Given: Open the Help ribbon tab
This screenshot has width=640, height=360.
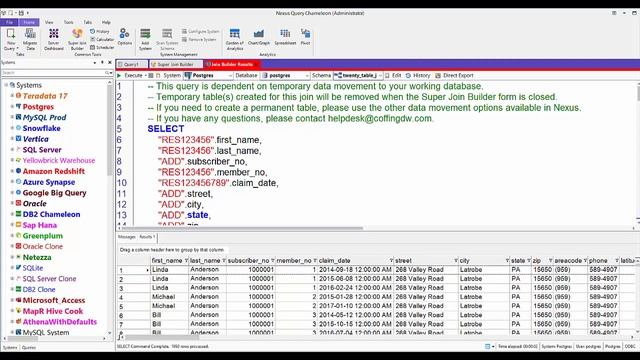Looking at the screenshot, I should (106, 22).
